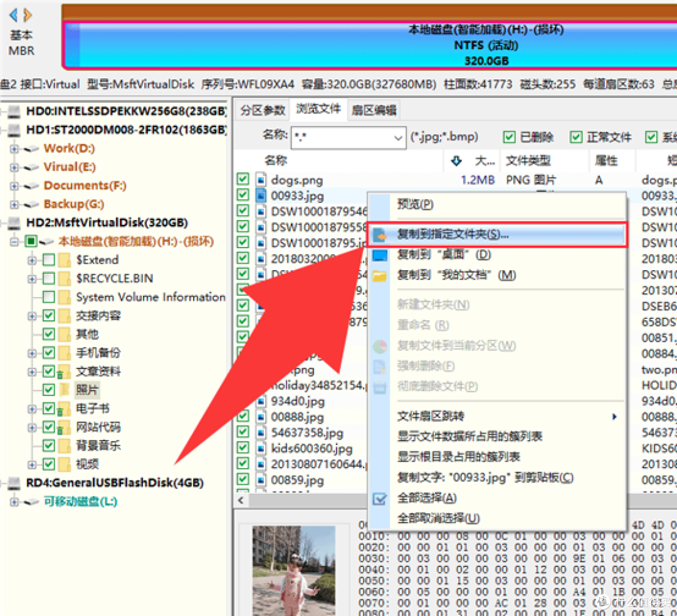Click the 00888.jpg file icon
This screenshot has height=616, width=677.
click(261, 417)
